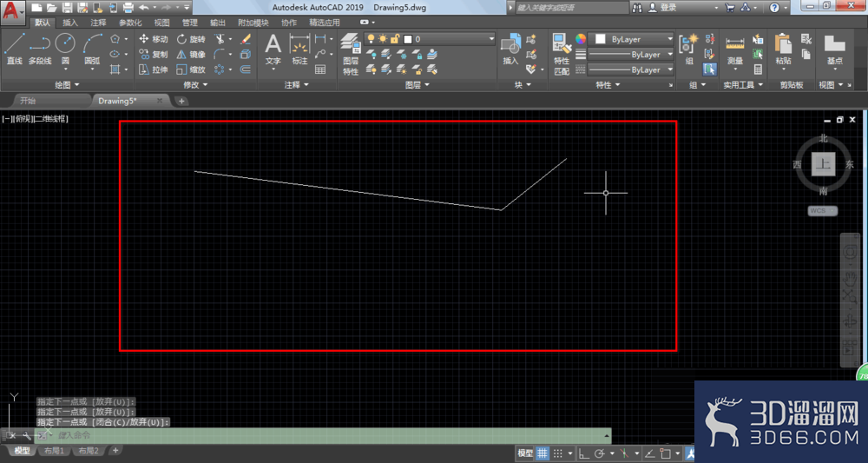Viewport: 868px width, 463px height.
Task: Click the Save icon in quick access toolbar
Action: (x=68, y=8)
